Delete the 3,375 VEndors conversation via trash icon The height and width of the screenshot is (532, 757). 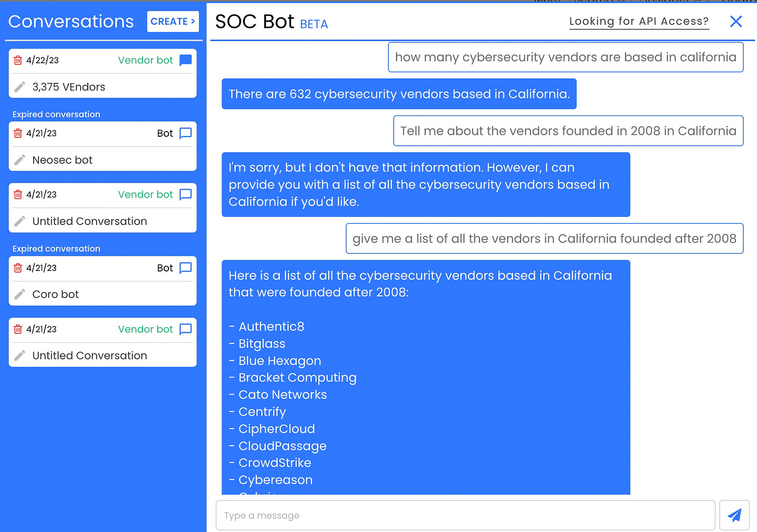18,60
